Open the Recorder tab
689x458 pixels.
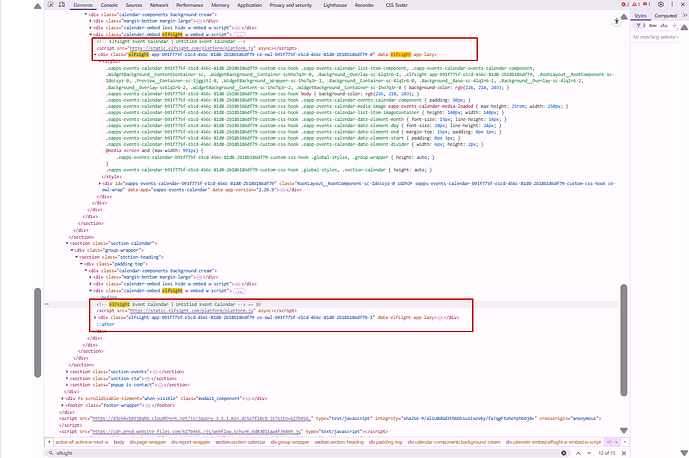click(364, 5)
